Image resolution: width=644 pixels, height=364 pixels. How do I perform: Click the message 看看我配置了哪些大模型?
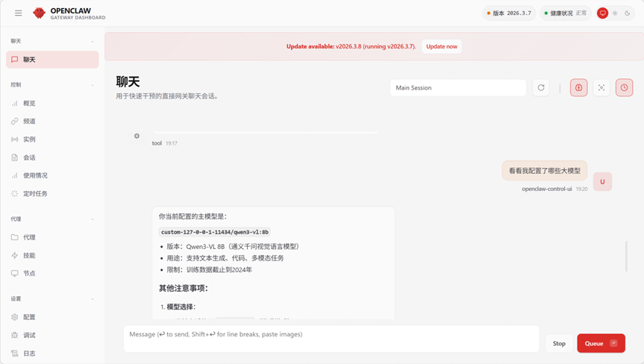pyautogui.click(x=545, y=171)
